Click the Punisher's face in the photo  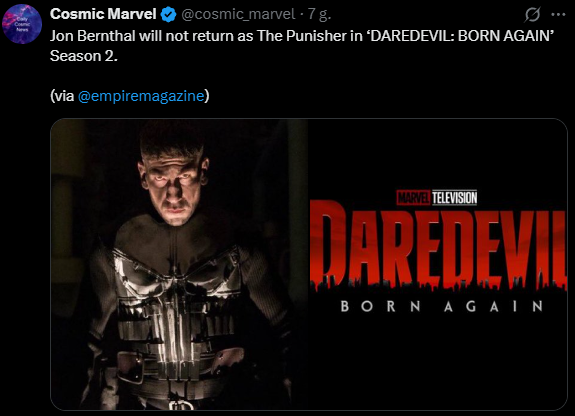[175, 187]
